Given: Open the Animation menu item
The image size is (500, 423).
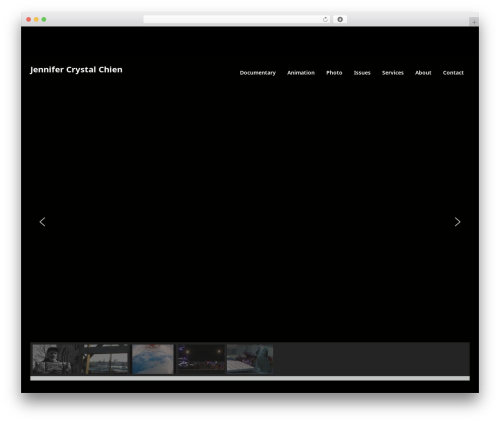Looking at the screenshot, I should click(301, 73).
